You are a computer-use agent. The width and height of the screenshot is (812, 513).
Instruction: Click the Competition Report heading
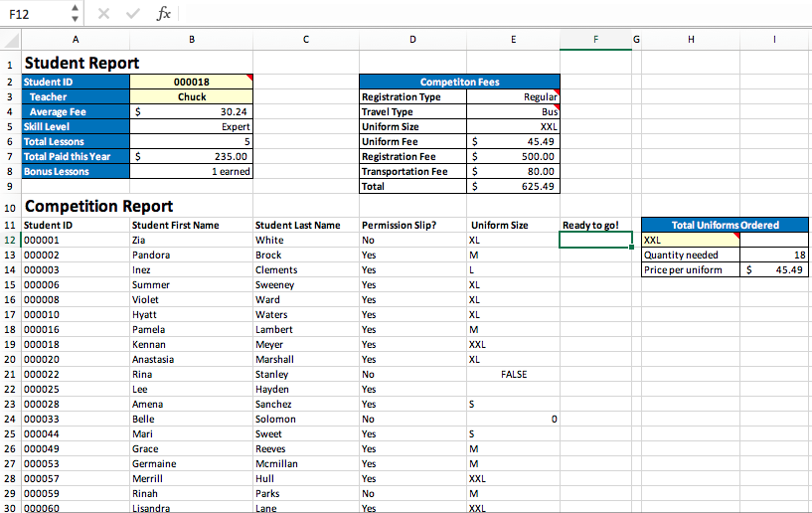click(x=99, y=206)
